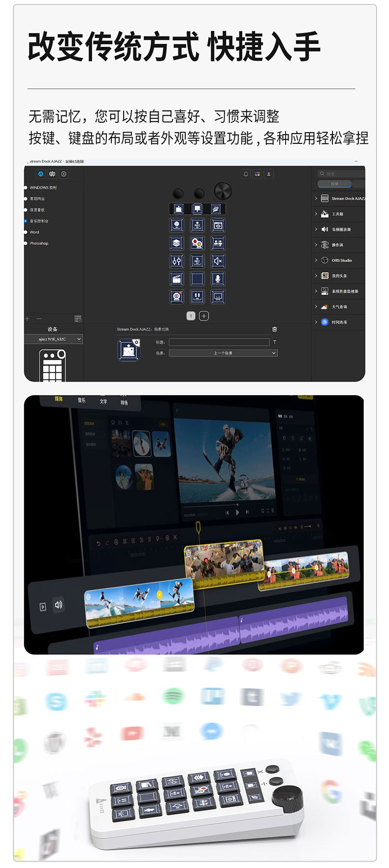389x868 pixels.
Task: Skip to the previous frame in the preview
Action: (x=227, y=513)
